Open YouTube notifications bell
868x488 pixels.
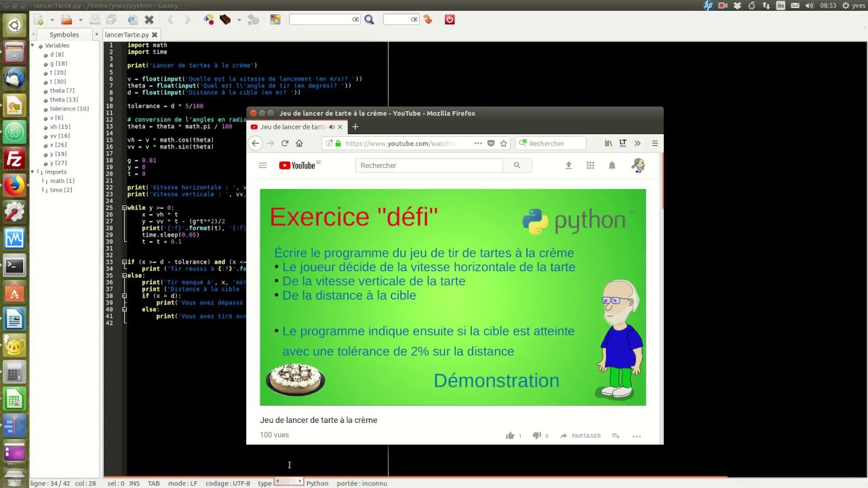point(612,165)
